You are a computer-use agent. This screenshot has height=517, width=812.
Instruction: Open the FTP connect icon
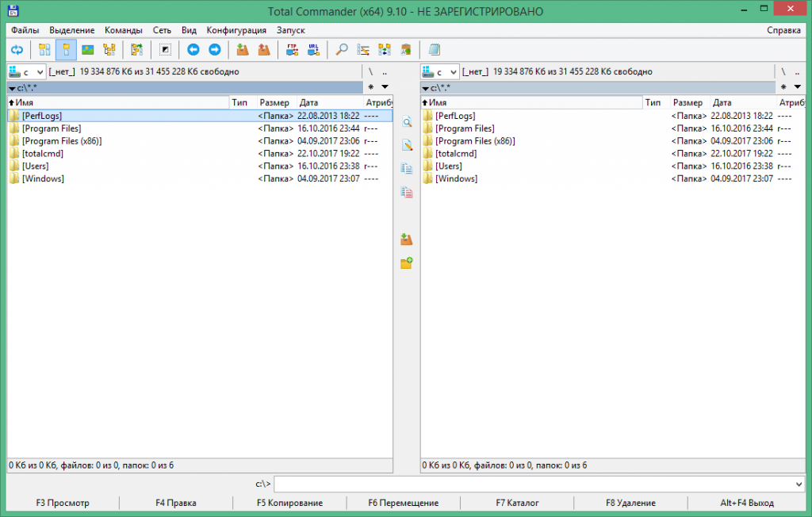(292, 50)
